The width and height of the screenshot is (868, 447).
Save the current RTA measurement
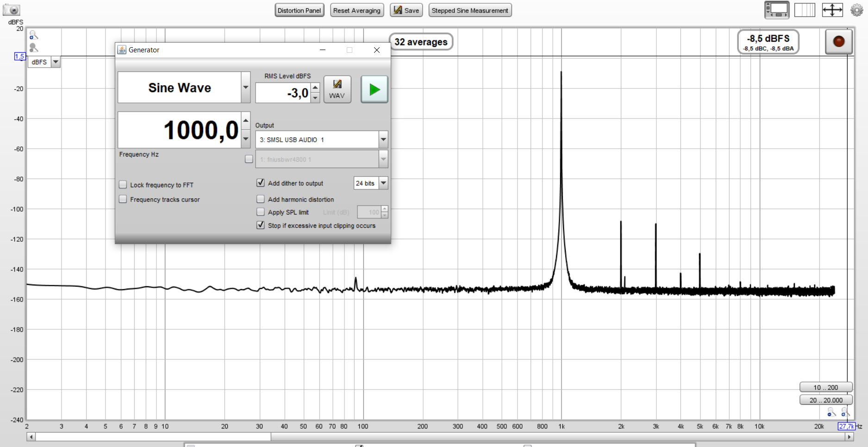[x=406, y=11]
